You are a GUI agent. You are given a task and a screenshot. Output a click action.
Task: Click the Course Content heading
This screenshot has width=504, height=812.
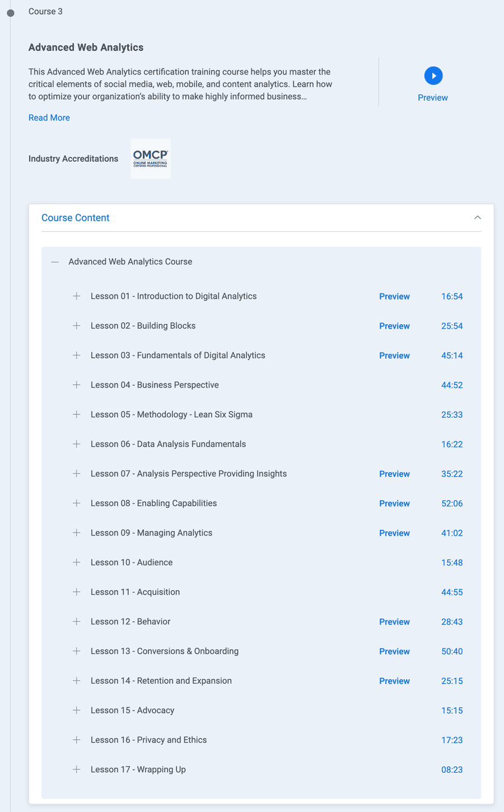76,218
